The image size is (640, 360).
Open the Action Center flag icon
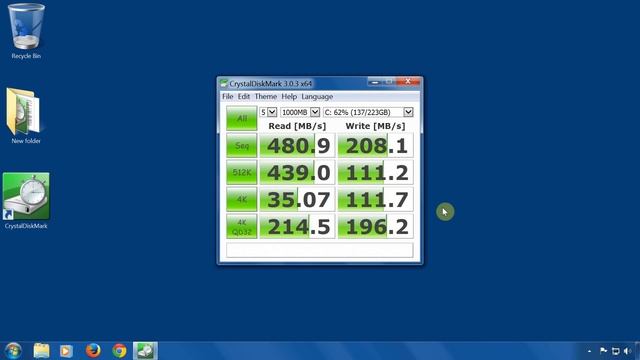603,351
